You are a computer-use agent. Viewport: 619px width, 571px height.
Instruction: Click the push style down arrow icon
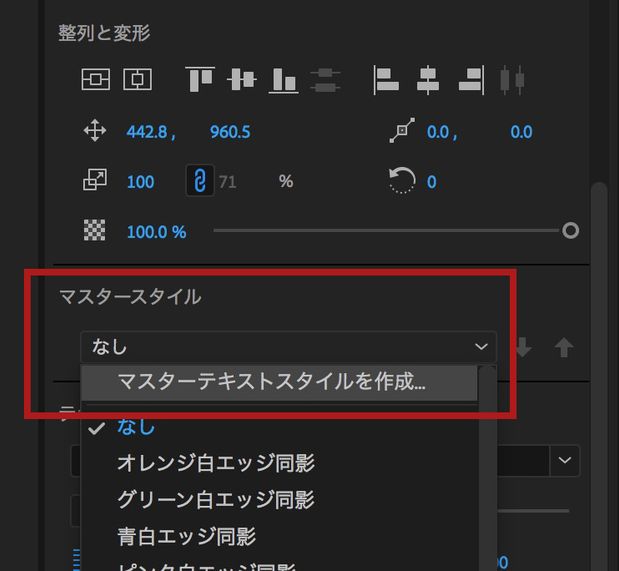(x=524, y=347)
